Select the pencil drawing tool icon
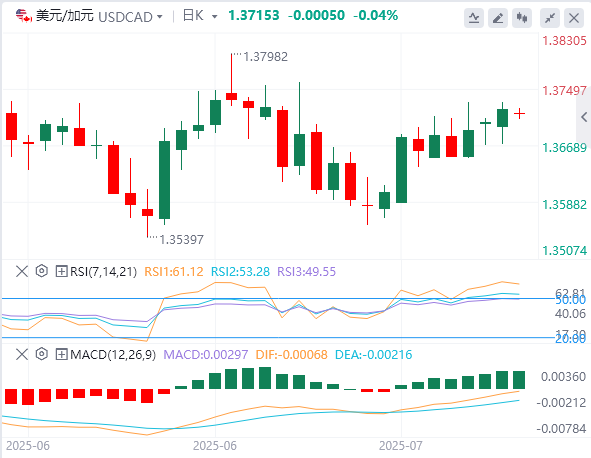The width and height of the screenshot is (591, 458). [498, 18]
